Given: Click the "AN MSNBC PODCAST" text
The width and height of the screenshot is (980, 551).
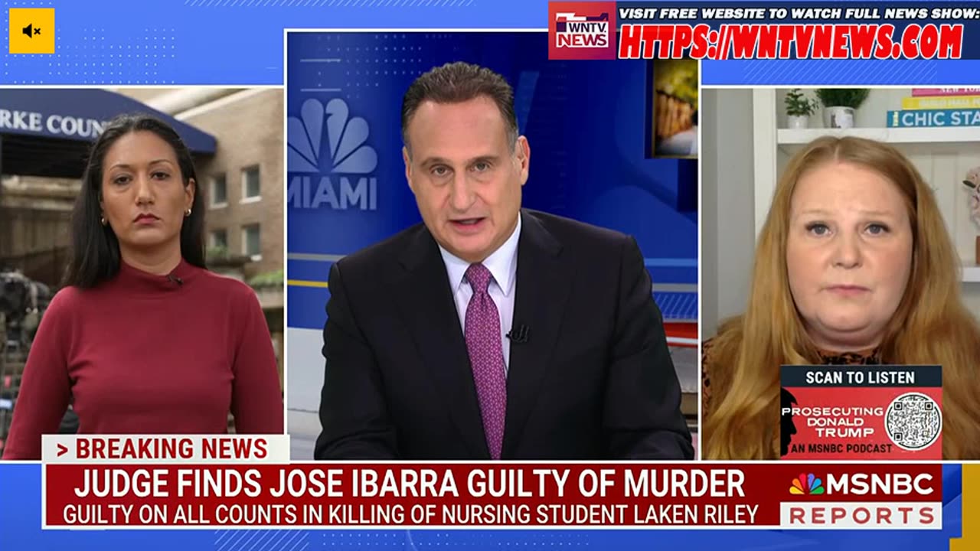Looking at the screenshot, I should tap(842, 448).
